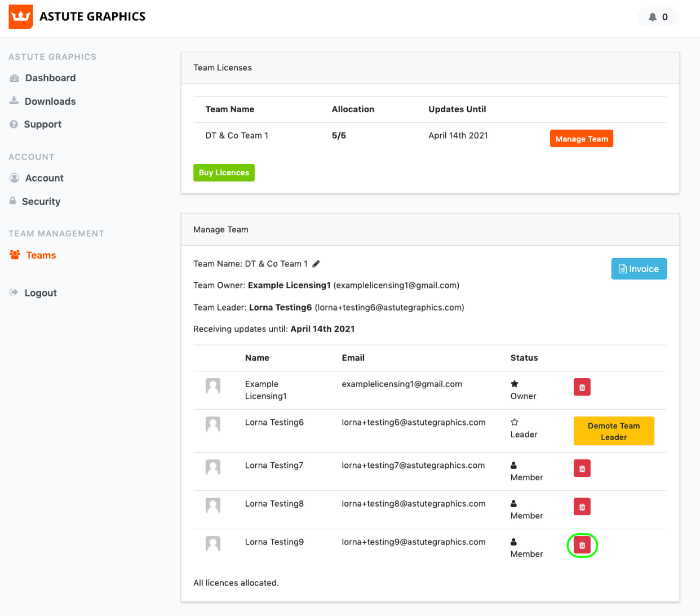The image size is (700, 616).
Task: Click the green Buy Licences button
Action: click(x=224, y=172)
